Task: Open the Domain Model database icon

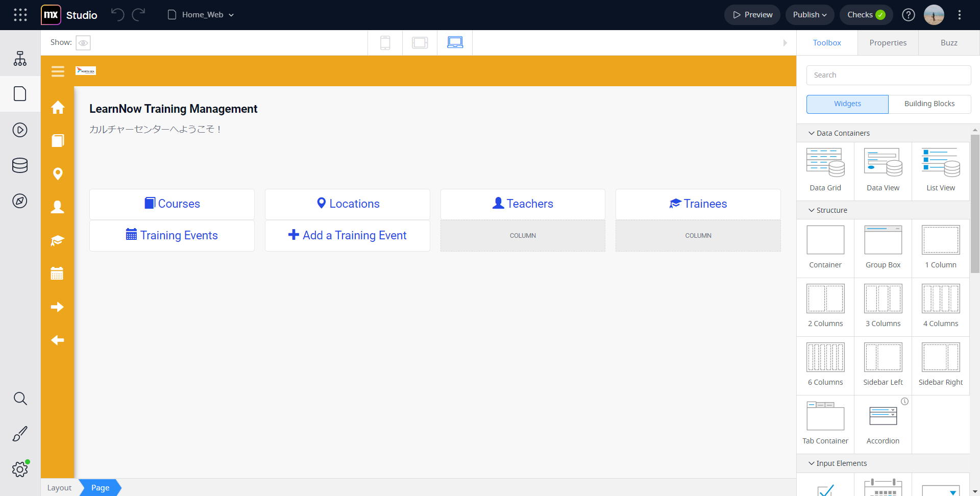Action: 20,165
